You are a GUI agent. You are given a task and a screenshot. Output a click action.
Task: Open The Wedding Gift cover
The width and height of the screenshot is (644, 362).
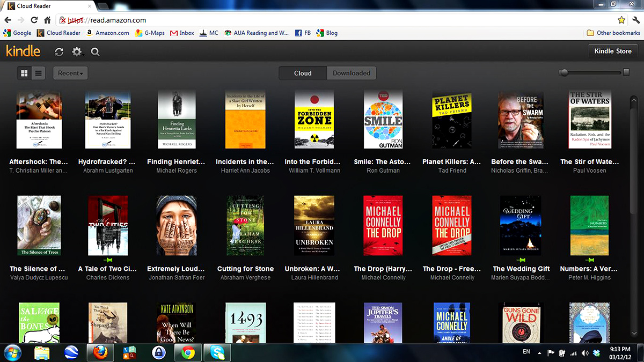click(521, 225)
